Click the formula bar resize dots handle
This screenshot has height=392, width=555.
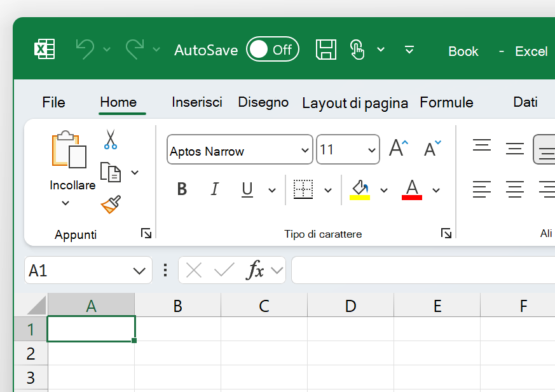click(x=165, y=270)
